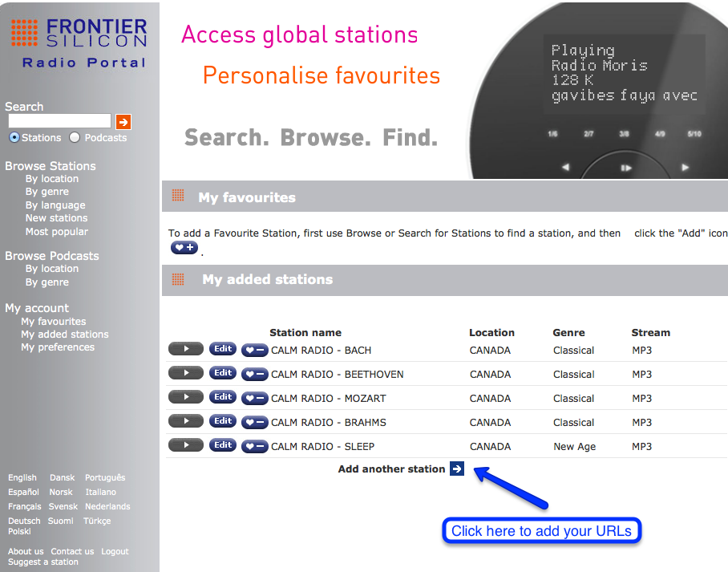Play the CALM RADIO - SLEEP station
Image resolution: width=728 pixels, height=572 pixels.
[186, 445]
